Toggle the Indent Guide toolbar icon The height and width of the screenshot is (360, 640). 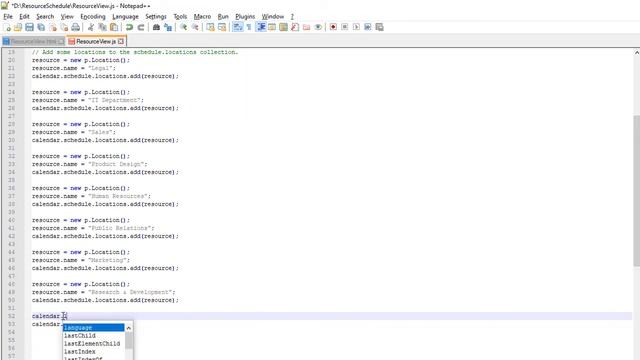coord(260,27)
